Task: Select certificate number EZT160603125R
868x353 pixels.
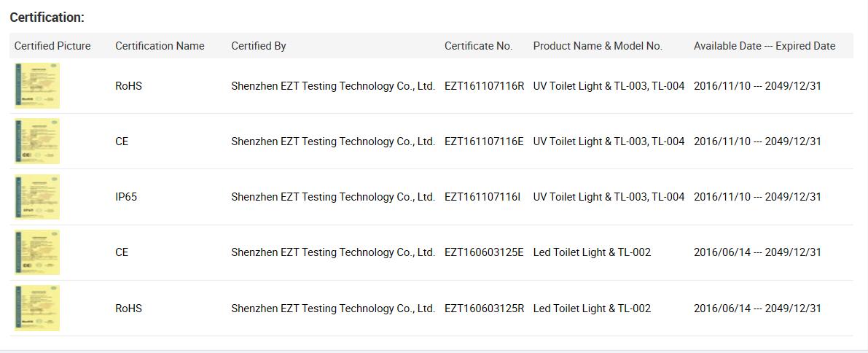Action: 484,309
